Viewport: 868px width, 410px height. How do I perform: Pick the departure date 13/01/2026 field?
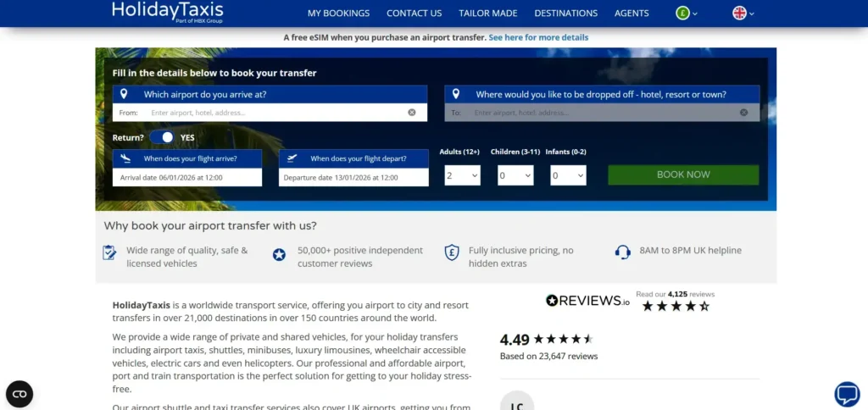353,178
